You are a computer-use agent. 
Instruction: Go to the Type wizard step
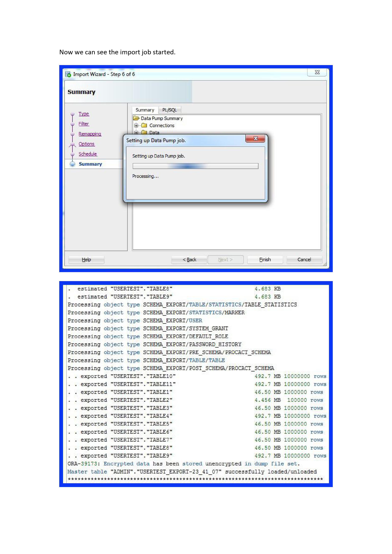click(84, 114)
